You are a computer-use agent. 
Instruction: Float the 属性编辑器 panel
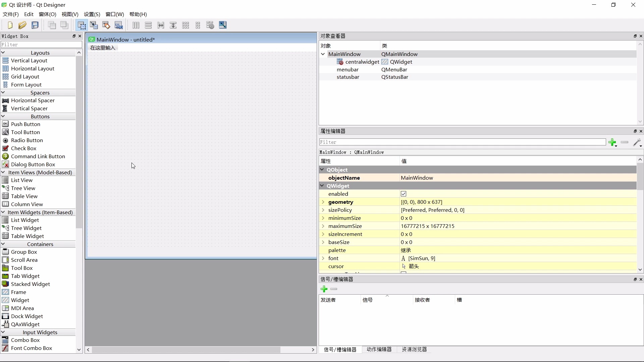click(635, 131)
